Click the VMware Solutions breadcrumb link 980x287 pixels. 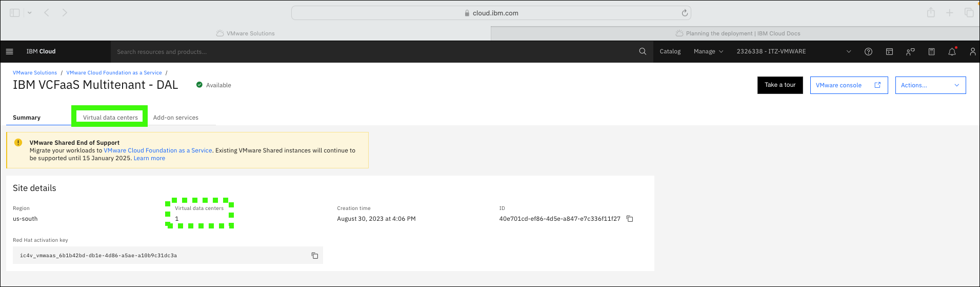click(35, 73)
